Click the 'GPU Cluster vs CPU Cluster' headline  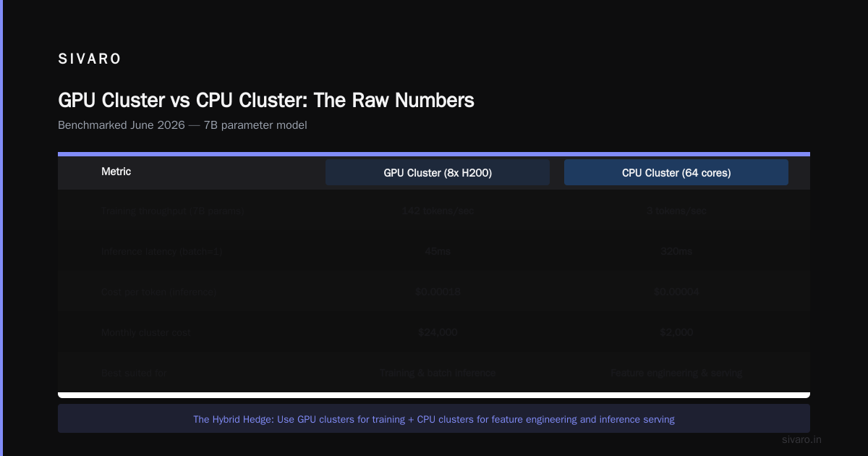coord(266,100)
